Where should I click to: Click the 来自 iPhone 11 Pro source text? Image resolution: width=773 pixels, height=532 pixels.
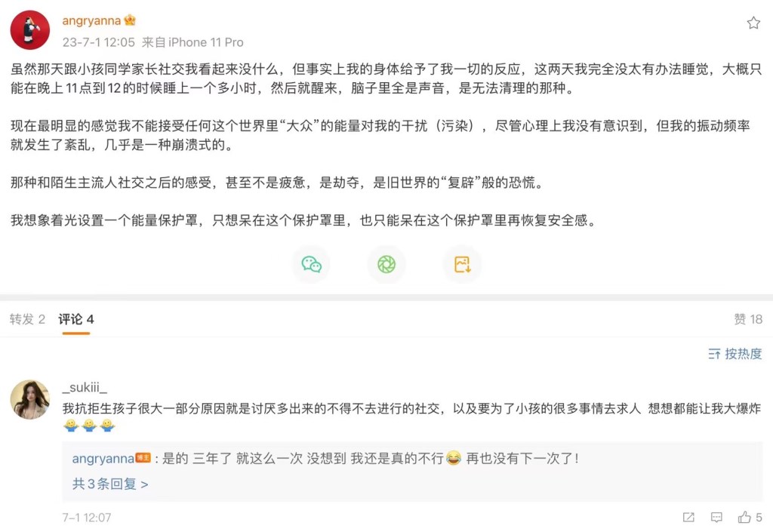coord(192,42)
